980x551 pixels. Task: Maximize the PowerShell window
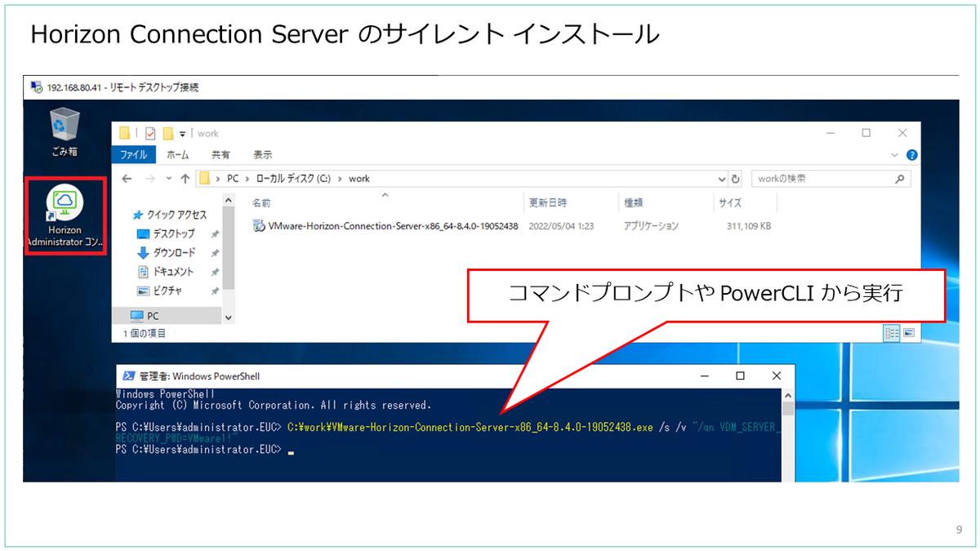[740, 376]
